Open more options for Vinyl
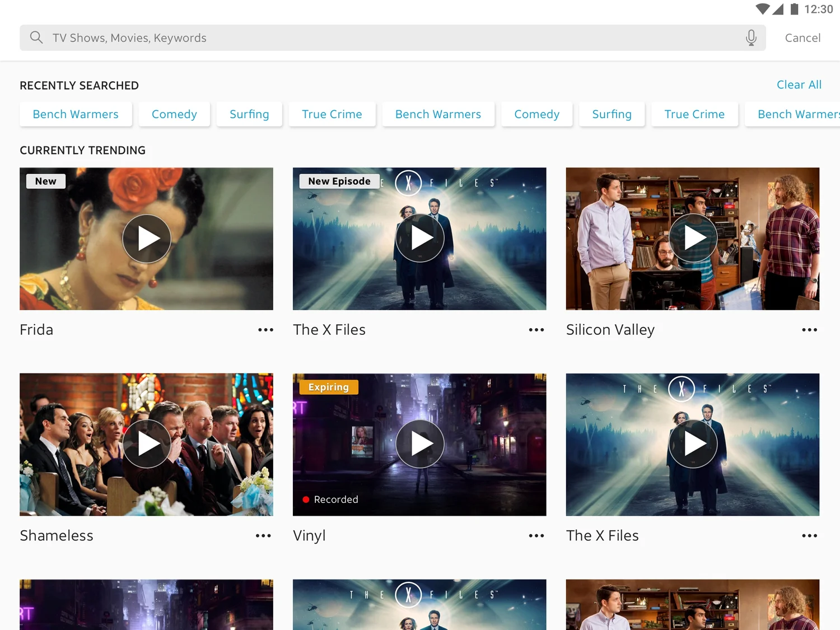 pos(536,536)
